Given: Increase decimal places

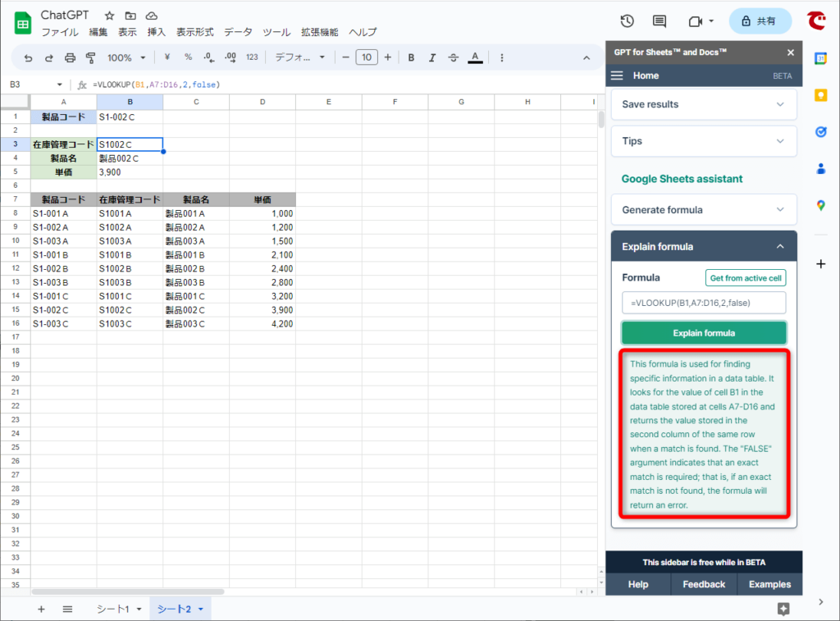Looking at the screenshot, I should pos(231,57).
